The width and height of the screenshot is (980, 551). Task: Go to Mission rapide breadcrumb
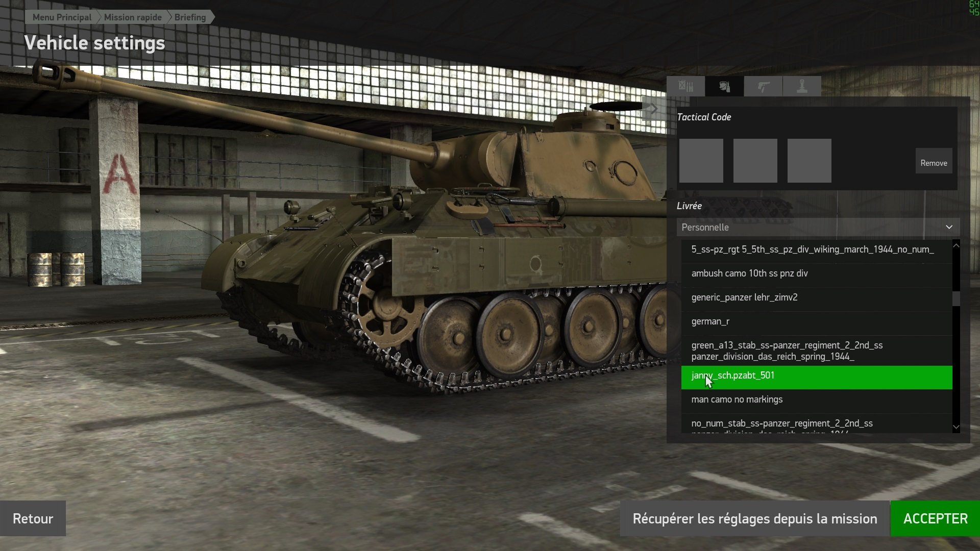[x=133, y=17]
